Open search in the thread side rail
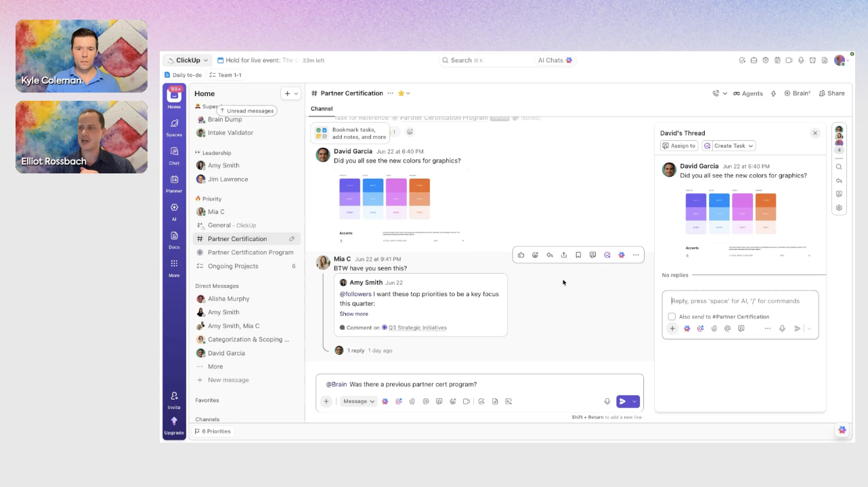The height and width of the screenshot is (487, 868). point(839,167)
